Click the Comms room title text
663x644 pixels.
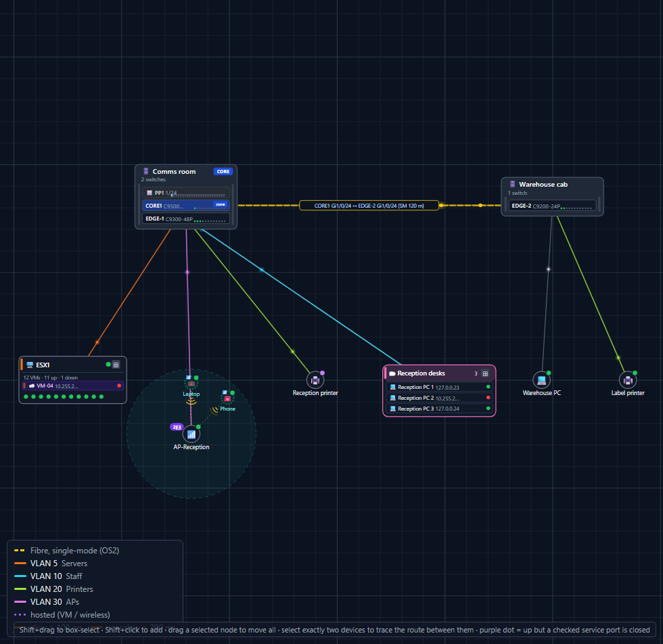(175, 171)
